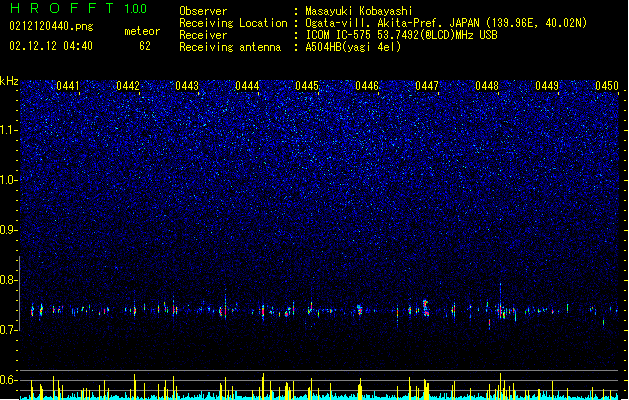This screenshot has height=400, width=629.
Task: Click the 0443 time marker
Action: [187, 86]
